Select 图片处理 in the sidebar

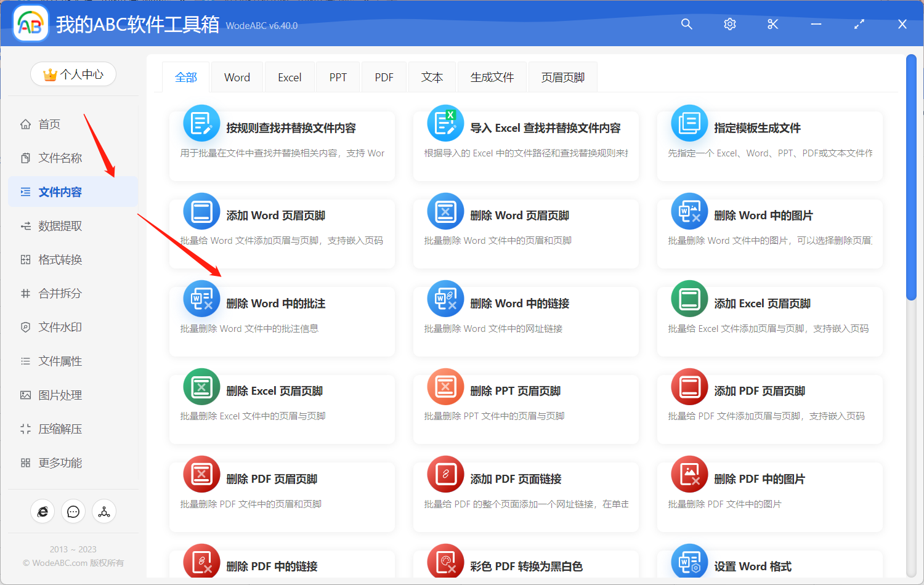[x=55, y=395]
